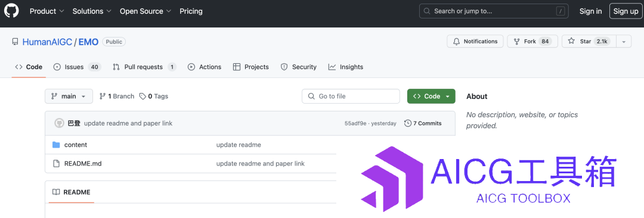Open the HumanAIGC owner profile link

point(47,42)
